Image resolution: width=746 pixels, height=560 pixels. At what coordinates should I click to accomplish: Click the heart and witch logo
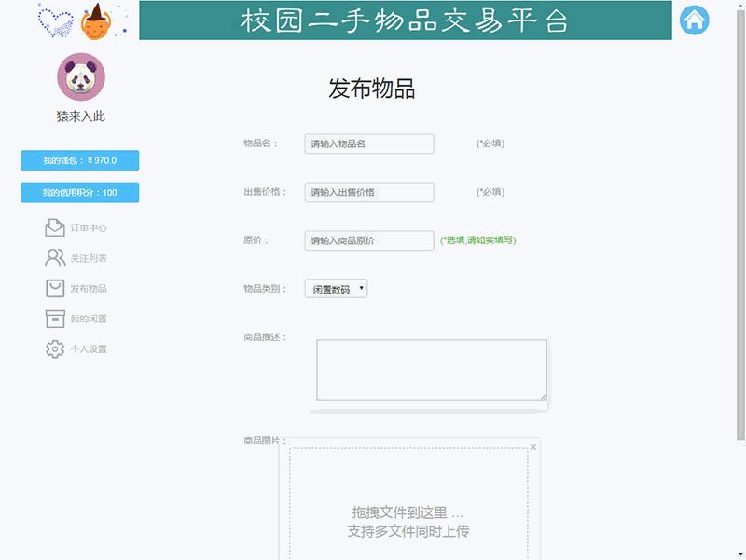(x=82, y=20)
